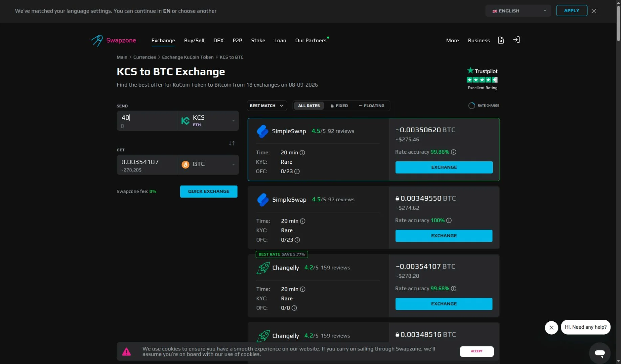Click lock icon beside 0.00348516 BTC

click(397, 335)
